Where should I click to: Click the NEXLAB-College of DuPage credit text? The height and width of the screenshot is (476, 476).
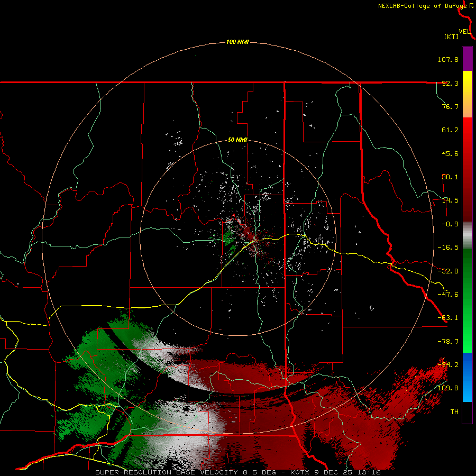(423, 6)
